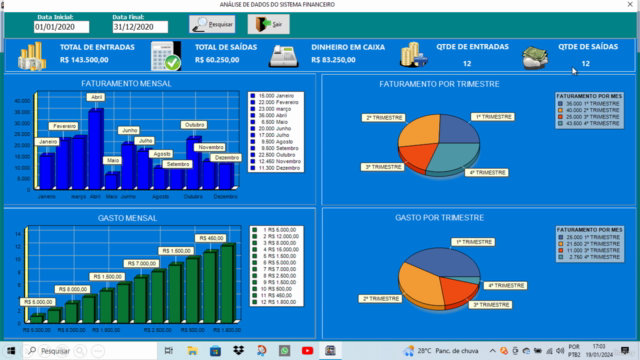Click the FATURAMENTO MENSAL chart title
640x360 pixels.
point(126,84)
